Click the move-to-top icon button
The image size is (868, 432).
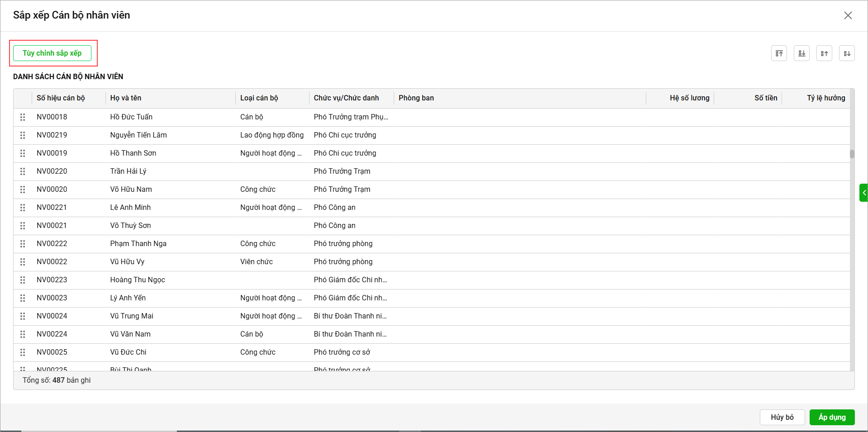779,53
